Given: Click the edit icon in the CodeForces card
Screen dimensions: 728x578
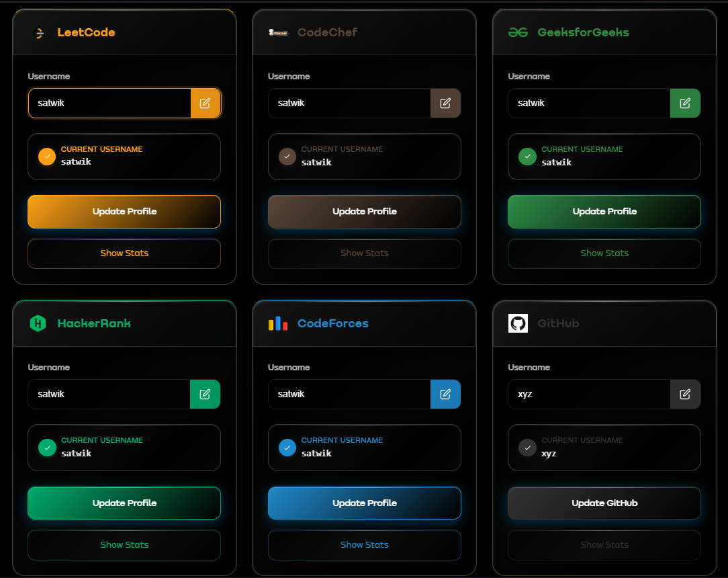Looking at the screenshot, I should tap(445, 395).
